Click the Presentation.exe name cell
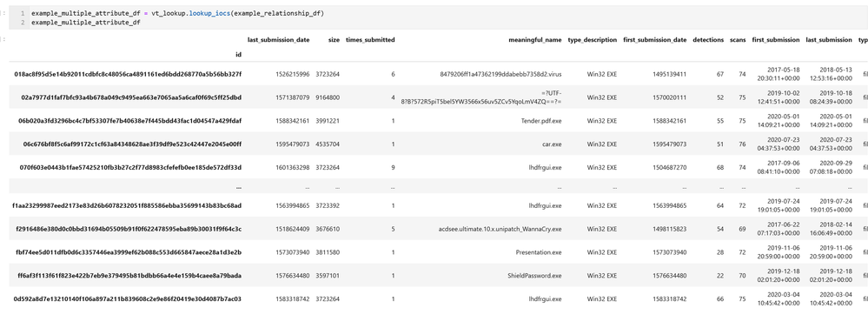868x315 pixels. tap(539, 251)
